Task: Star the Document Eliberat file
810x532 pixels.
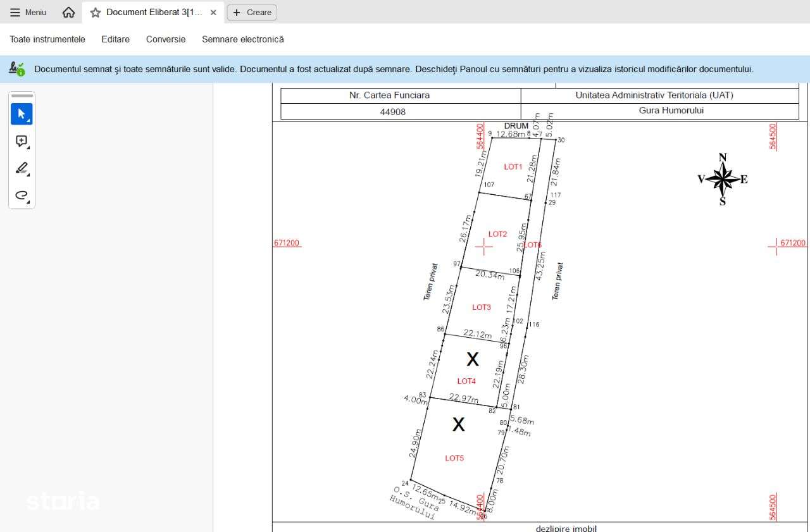Action: (96, 13)
